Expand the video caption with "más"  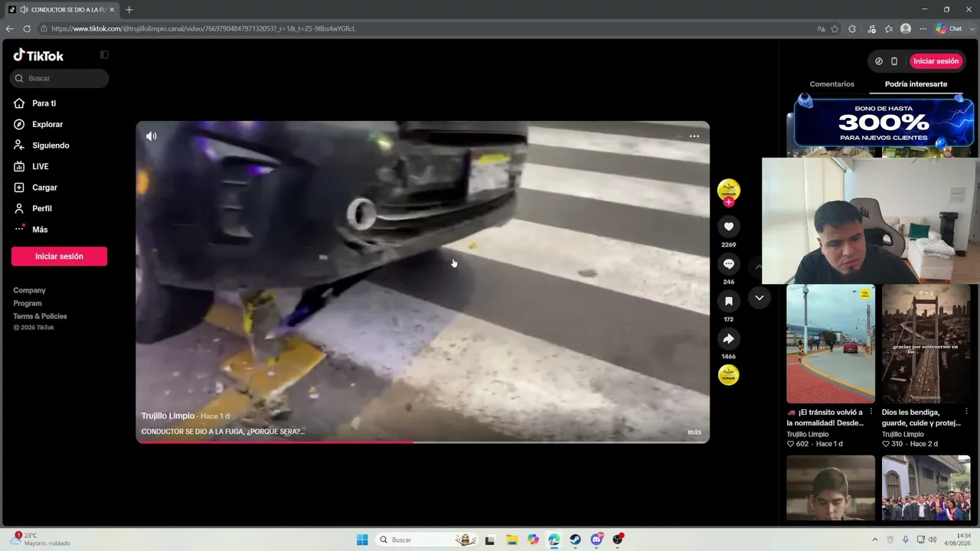pos(694,432)
